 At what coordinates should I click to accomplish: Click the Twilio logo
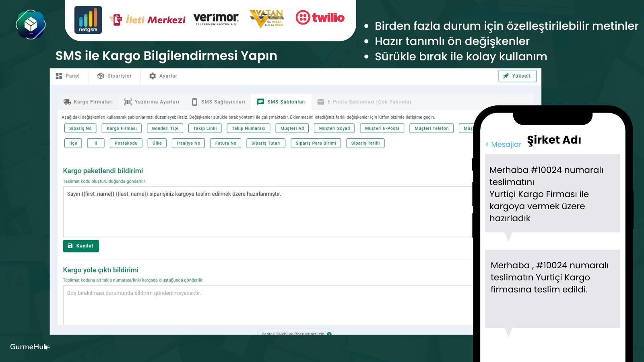point(320,18)
